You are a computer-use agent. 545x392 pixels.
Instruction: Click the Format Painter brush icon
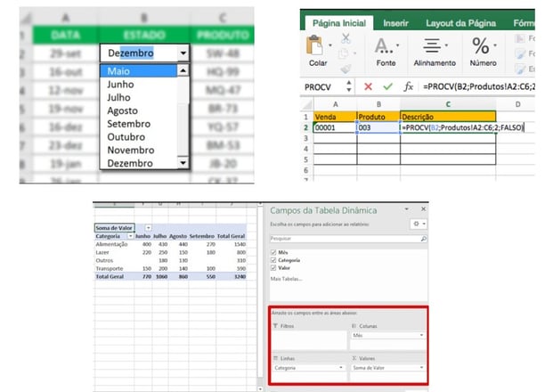coord(346,69)
